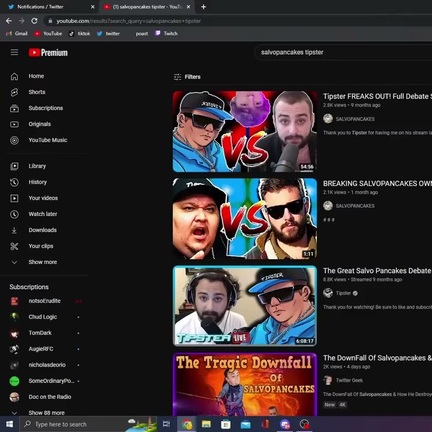The width and height of the screenshot is (432, 432).
Task: Open title The DownFall Of Salvopancakes
Action: pyautogui.click(x=377, y=358)
